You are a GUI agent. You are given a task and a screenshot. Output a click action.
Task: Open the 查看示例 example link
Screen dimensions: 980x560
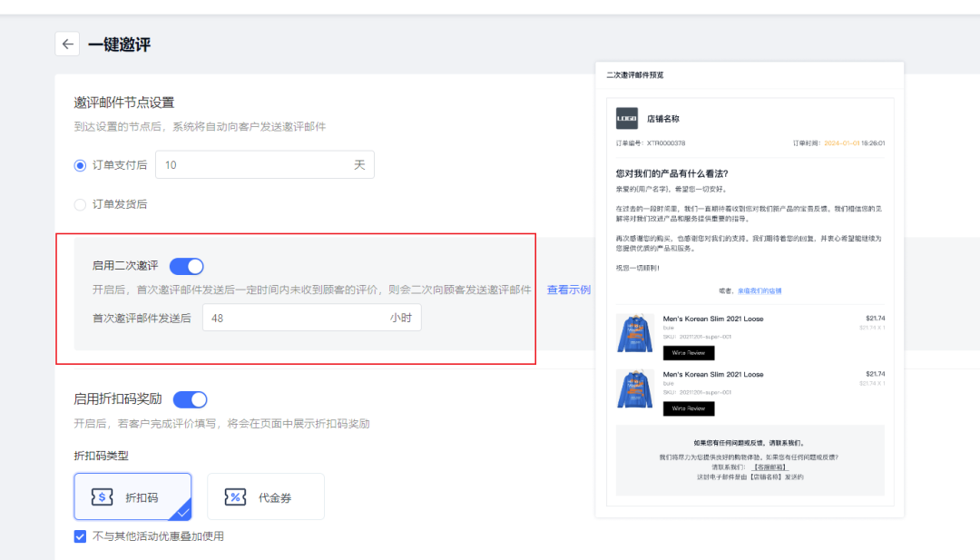click(x=567, y=289)
